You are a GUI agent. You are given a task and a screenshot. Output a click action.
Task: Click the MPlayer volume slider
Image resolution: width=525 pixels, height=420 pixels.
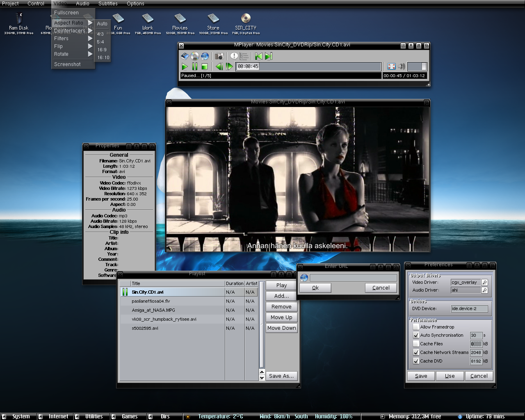pyautogui.click(x=417, y=66)
